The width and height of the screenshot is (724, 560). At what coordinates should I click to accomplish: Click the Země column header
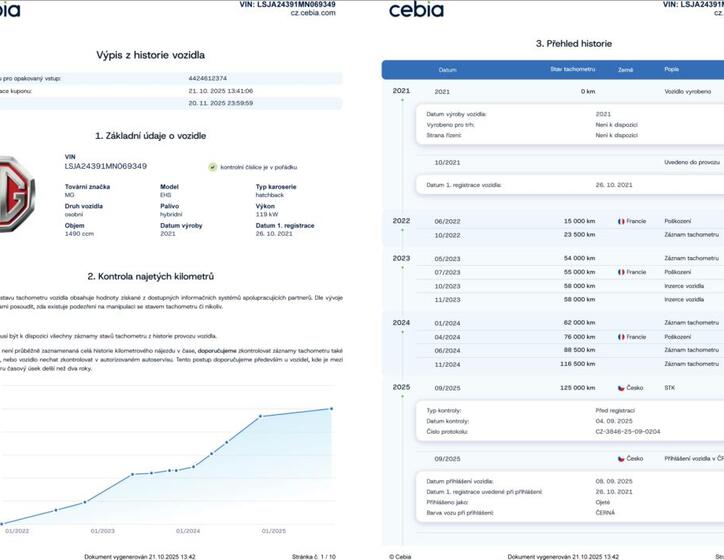625,70
